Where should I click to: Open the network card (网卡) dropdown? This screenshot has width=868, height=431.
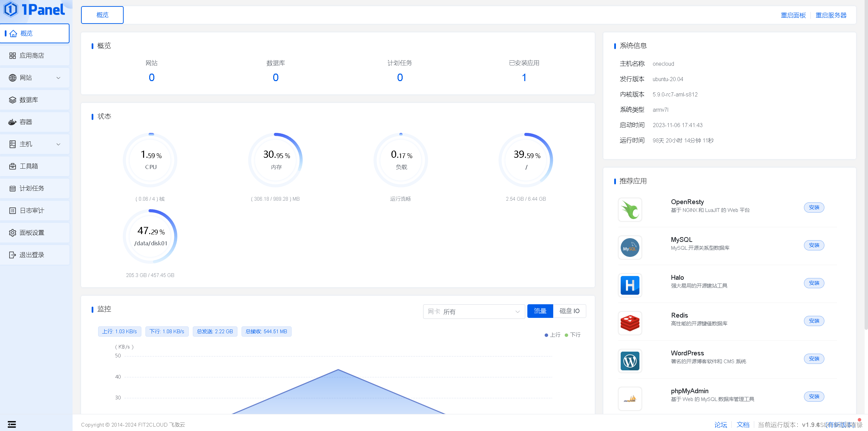pos(474,311)
